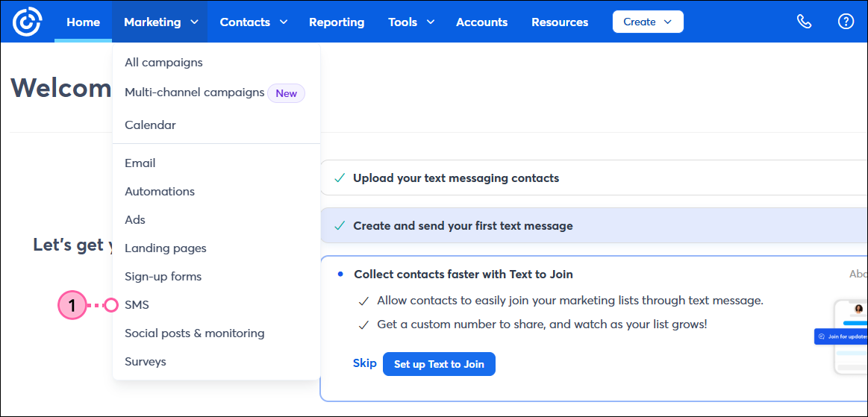Click the Set up Text to Join button
The height and width of the screenshot is (417, 868).
(439, 365)
